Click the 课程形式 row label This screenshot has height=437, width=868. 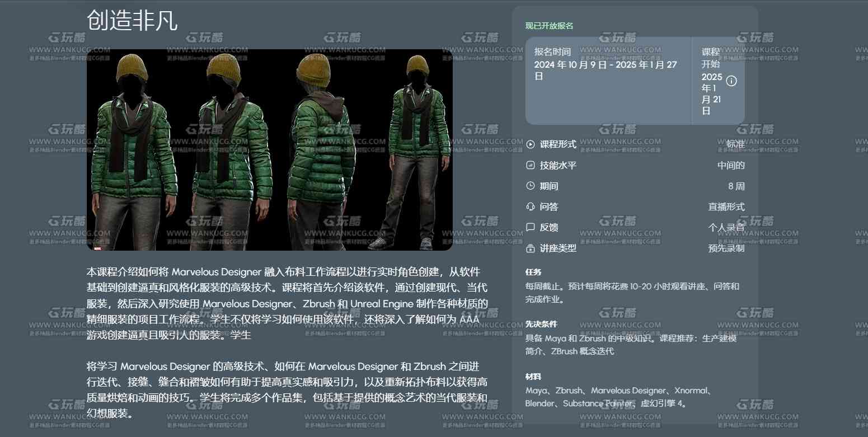[558, 144]
